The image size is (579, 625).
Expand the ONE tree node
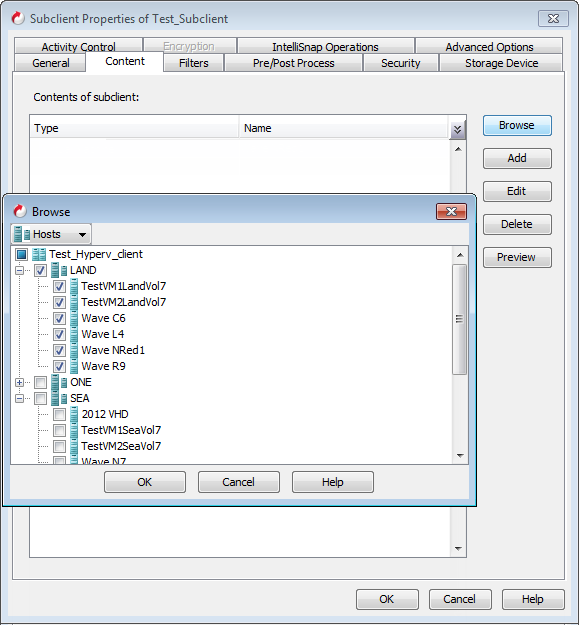point(19,383)
